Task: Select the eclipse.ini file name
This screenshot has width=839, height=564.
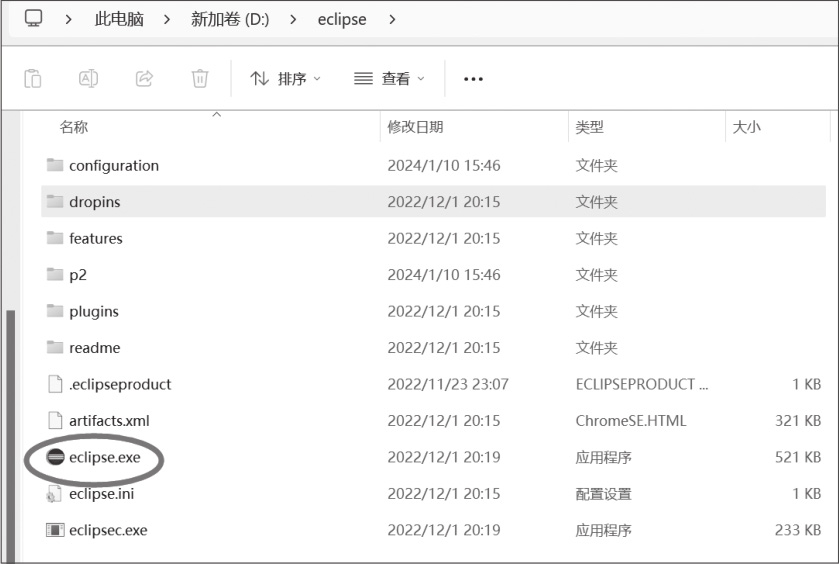Action: 102,494
